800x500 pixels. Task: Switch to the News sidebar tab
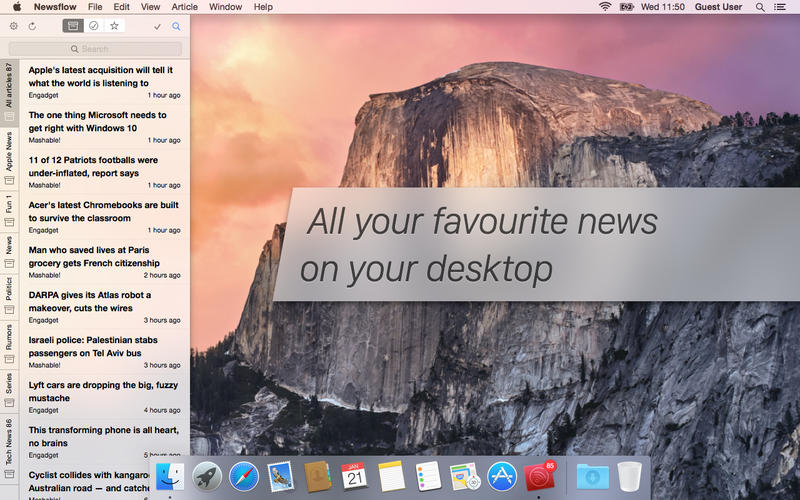point(9,252)
